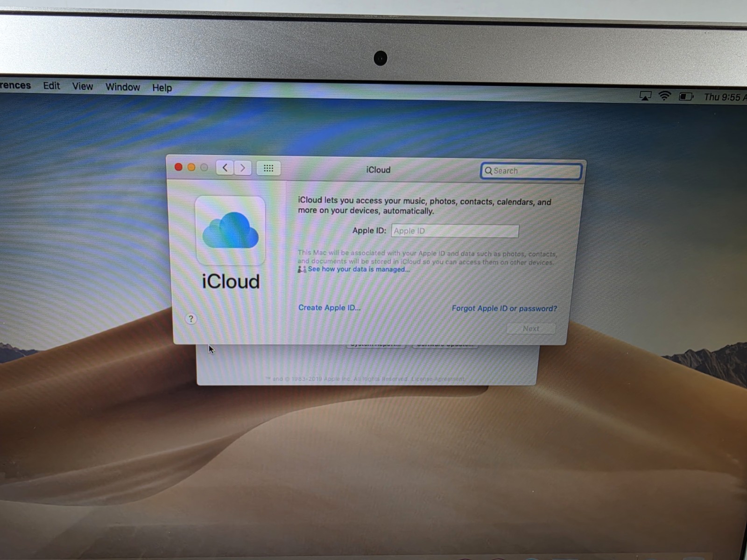This screenshot has width=747, height=560.
Task: Open the Wi-Fi status menu
Action: [x=664, y=96]
